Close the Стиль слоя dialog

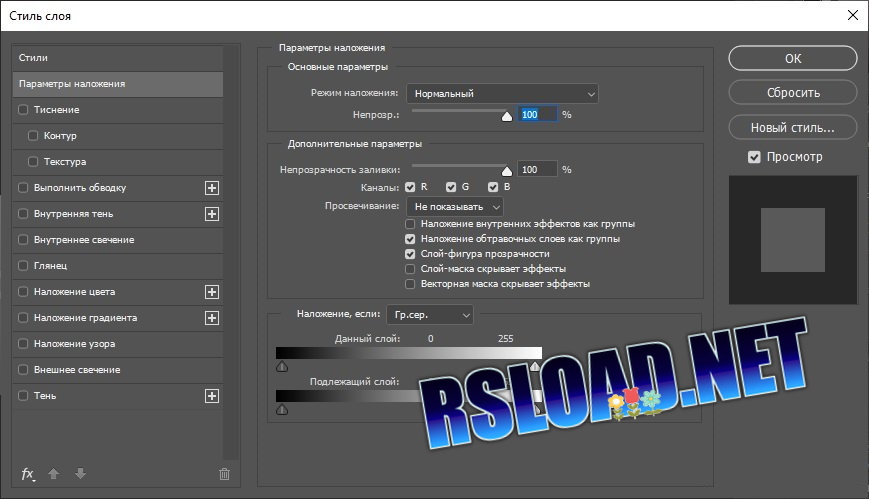[853, 16]
